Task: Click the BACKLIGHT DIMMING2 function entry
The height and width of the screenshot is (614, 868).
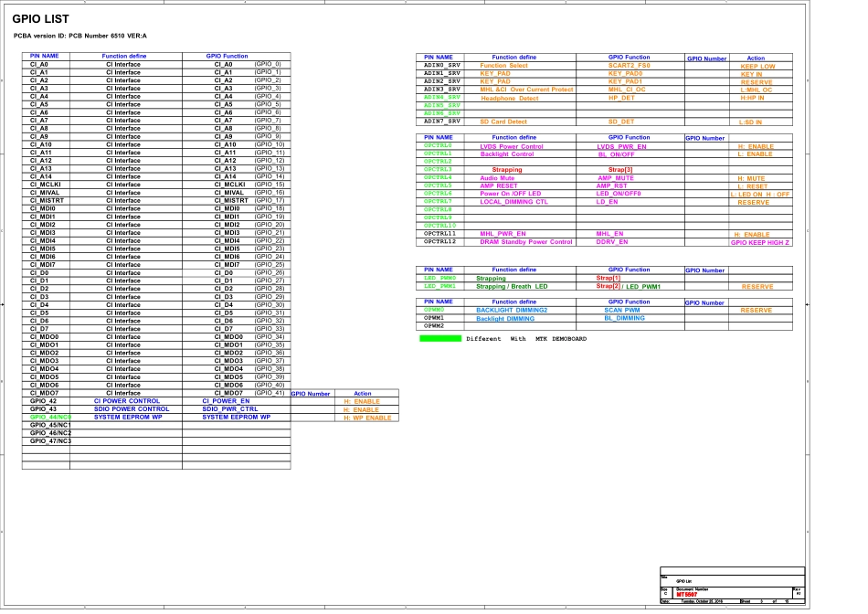Action: coord(512,311)
